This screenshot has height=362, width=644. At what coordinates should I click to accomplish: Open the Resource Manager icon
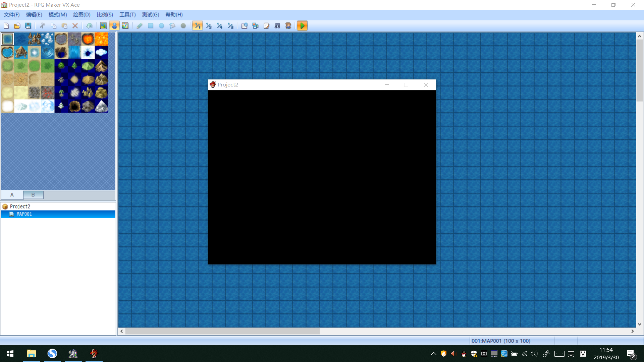pyautogui.click(x=256, y=26)
